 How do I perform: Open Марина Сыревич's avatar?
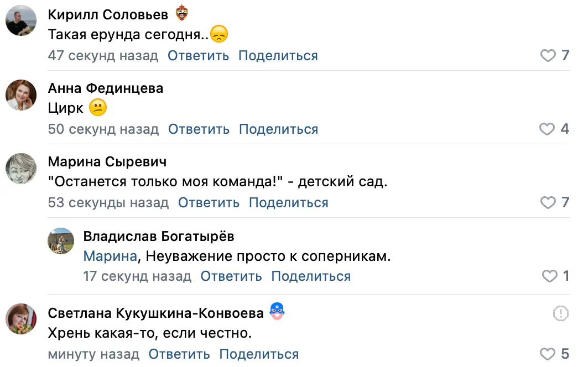(21, 168)
